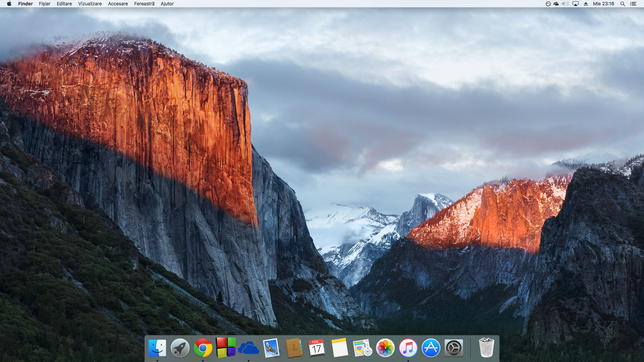Open Photos app in Dock
The image size is (644, 362).
point(385,348)
